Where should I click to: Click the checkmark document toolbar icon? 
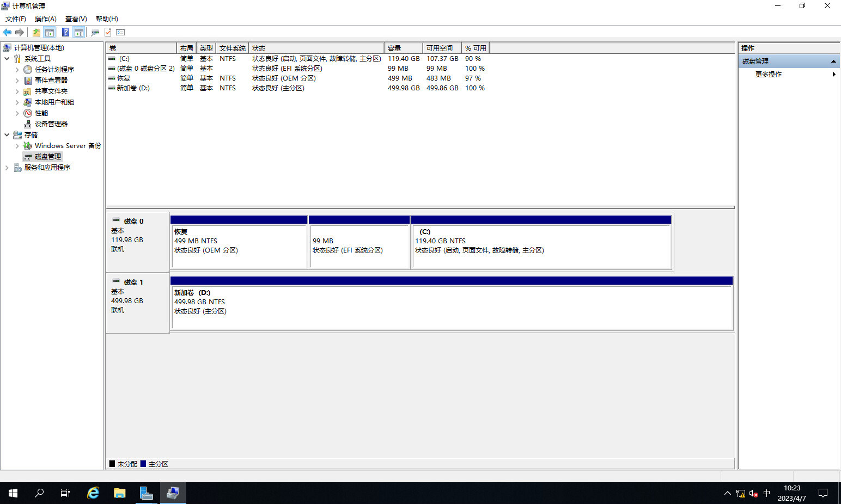[x=108, y=33]
